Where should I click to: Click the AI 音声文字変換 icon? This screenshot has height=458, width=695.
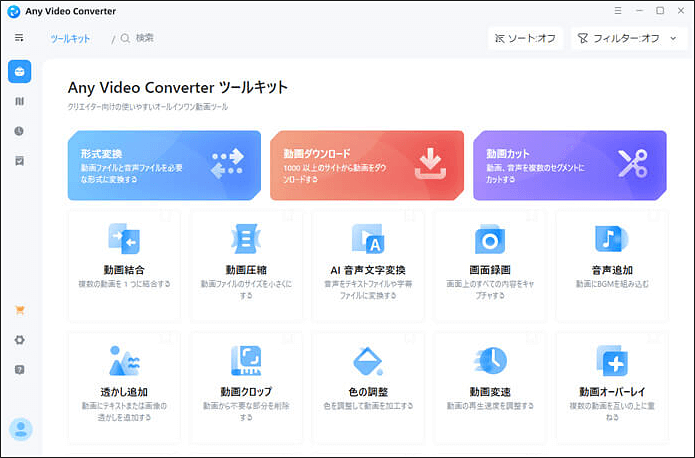click(x=368, y=239)
